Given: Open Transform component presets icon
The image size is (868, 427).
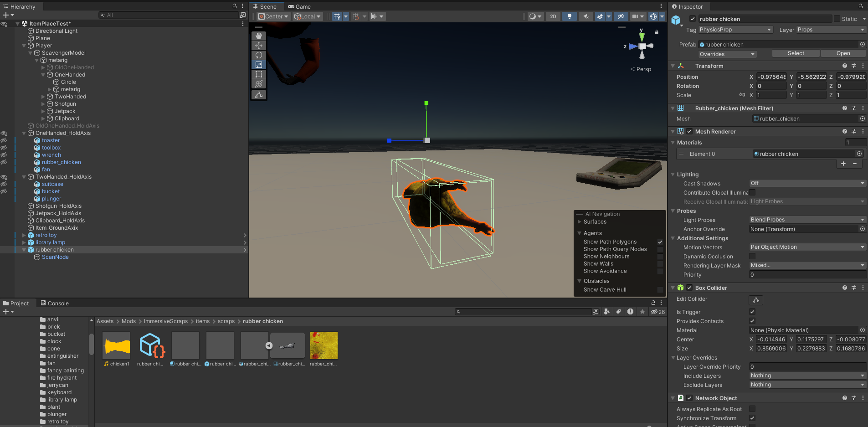Looking at the screenshot, I should [x=854, y=66].
